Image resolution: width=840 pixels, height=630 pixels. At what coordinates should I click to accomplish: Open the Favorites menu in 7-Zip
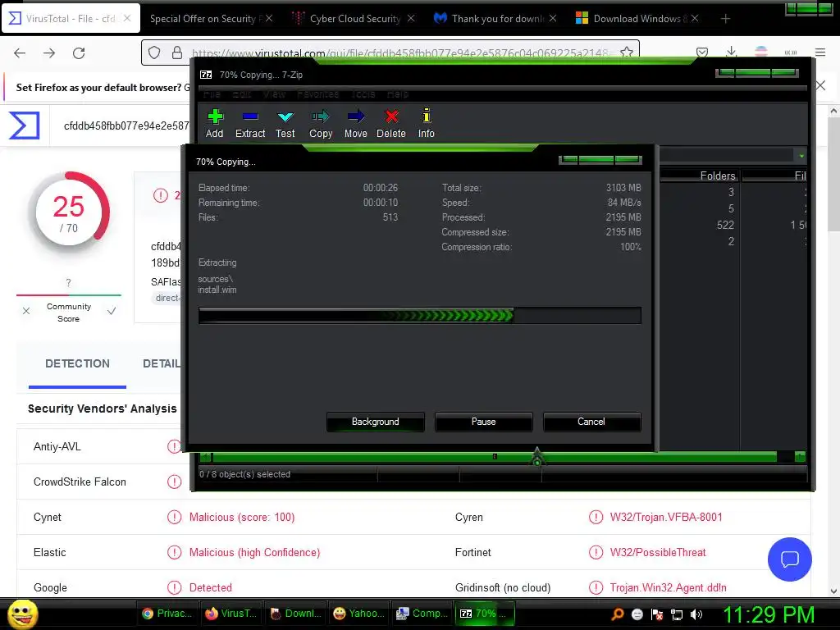pyautogui.click(x=318, y=94)
